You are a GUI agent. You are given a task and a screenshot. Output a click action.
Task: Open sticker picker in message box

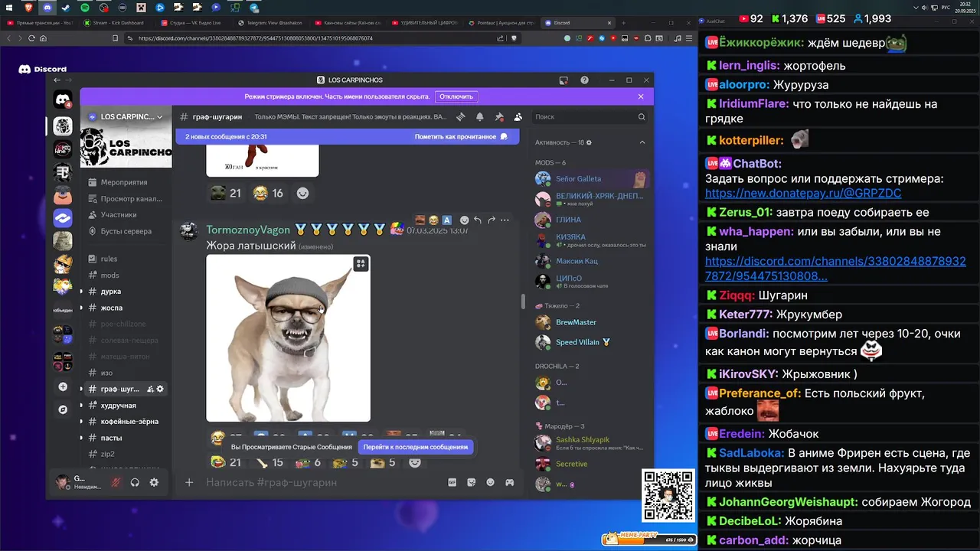pyautogui.click(x=471, y=482)
